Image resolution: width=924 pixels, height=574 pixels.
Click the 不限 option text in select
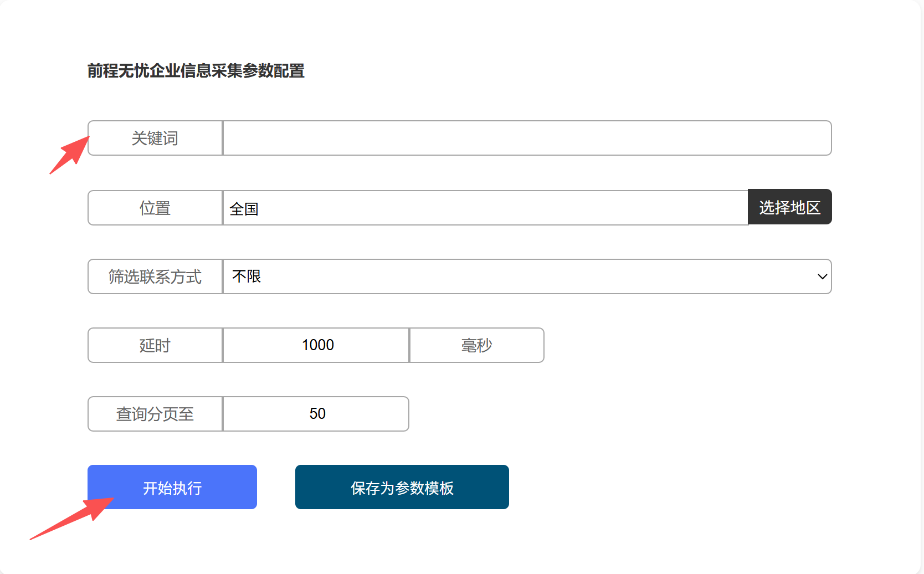(247, 276)
